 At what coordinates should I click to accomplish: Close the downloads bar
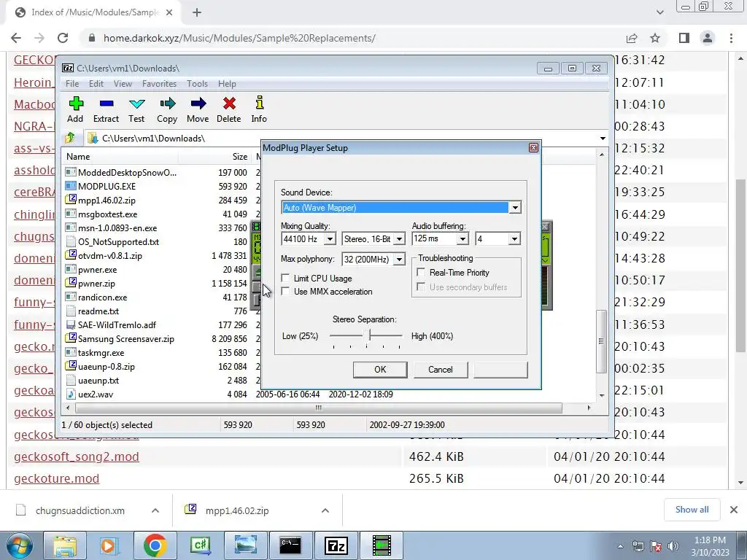(734, 510)
